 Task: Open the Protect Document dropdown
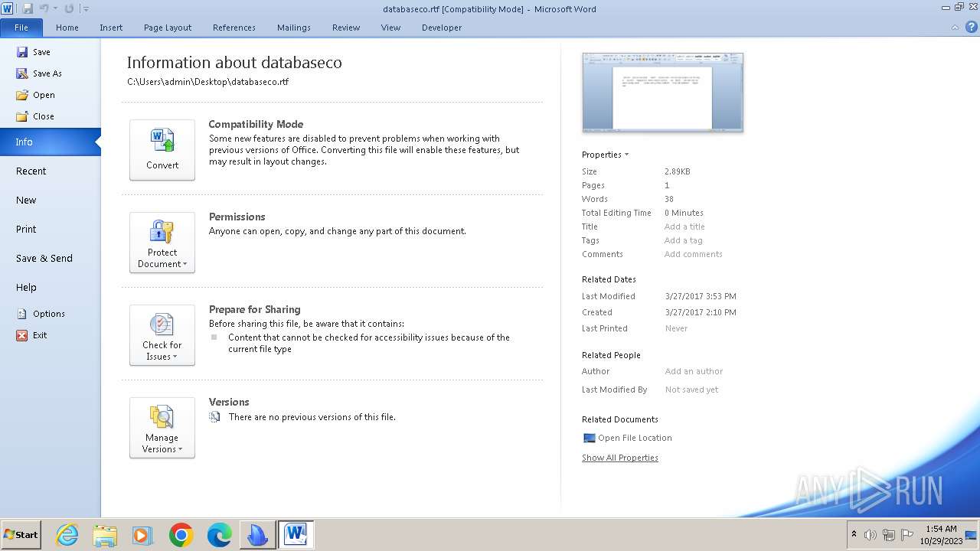coord(162,243)
